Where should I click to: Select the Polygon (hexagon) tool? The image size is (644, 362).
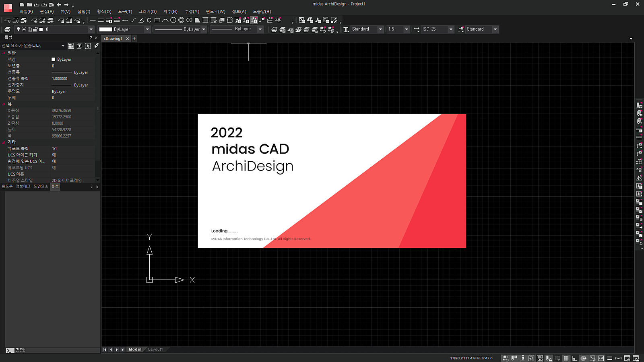(x=149, y=20)
